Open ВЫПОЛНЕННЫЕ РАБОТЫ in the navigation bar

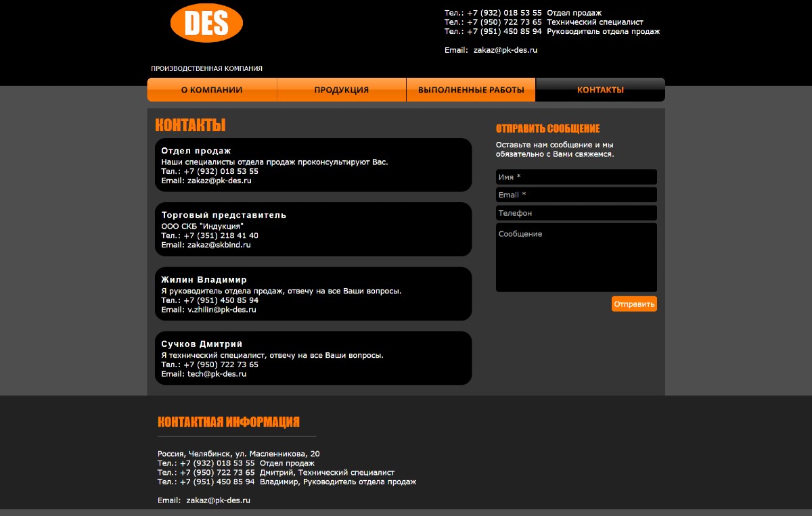471,90
